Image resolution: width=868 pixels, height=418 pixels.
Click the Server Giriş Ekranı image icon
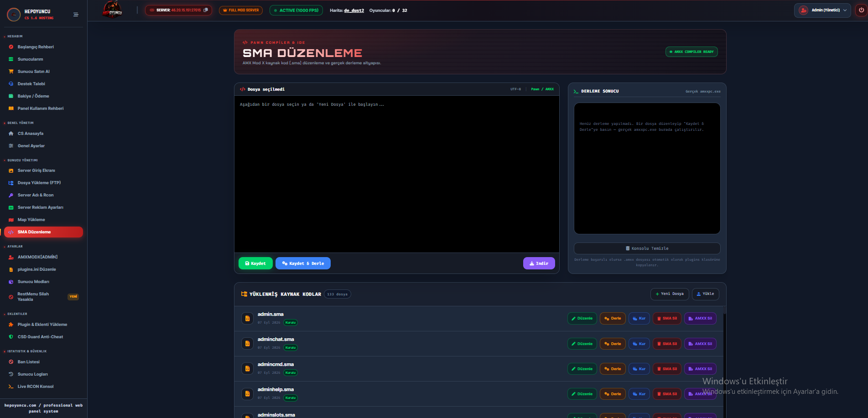pos(11,170)
